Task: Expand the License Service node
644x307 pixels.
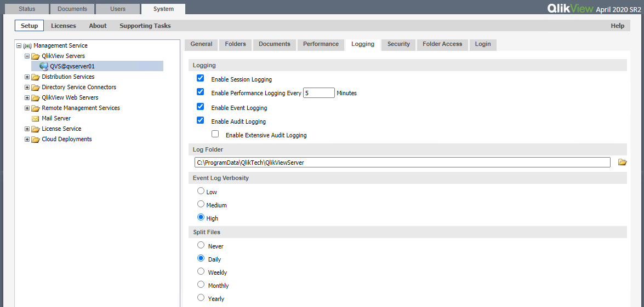Action: coord(27,129)
